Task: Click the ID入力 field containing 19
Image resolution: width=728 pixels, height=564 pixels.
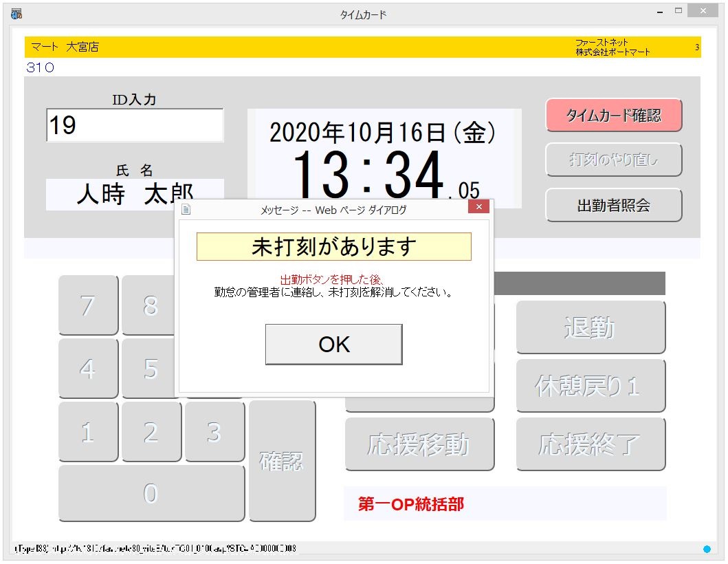Action: point(135,125)
